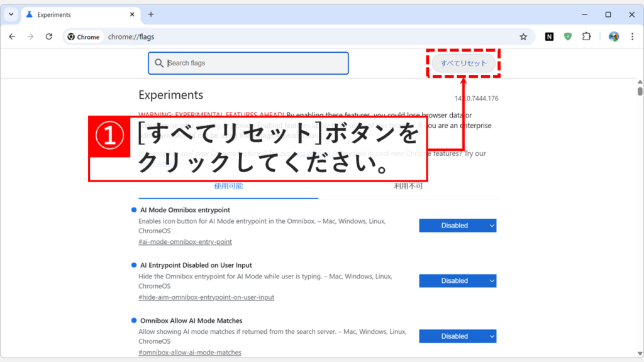Click the back navigation arrow
This screenshot has height=362, width=644.
11,36
